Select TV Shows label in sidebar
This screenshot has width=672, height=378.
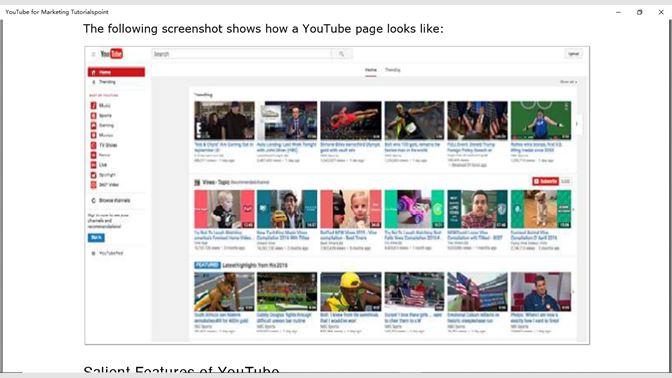click(108, 145)
